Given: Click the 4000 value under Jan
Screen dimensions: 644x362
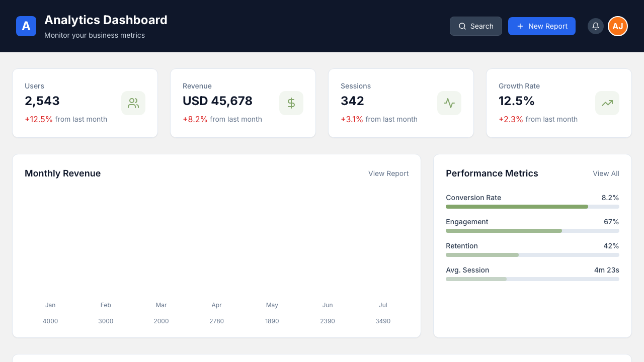Looking at the screenshot, I should [x=50, y=321].
